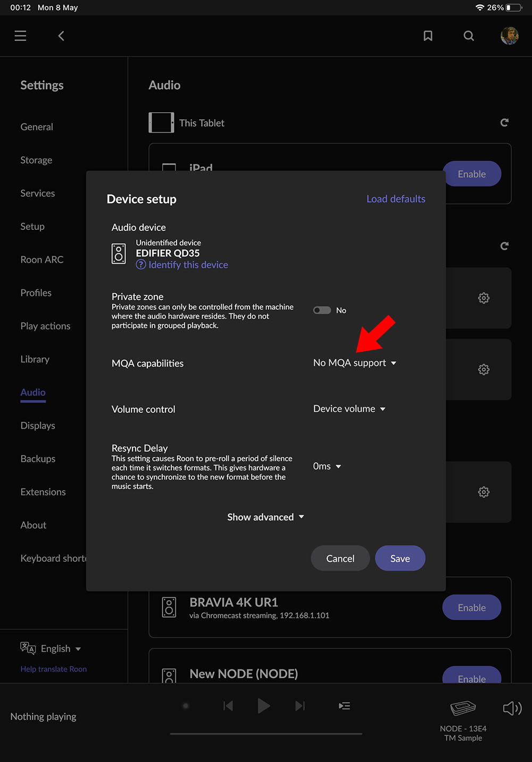The width and height of the screenshot is (532, 762).
Task: Toggle the Private zone switch
Action: pyautogui.click(x=322, y=310)
